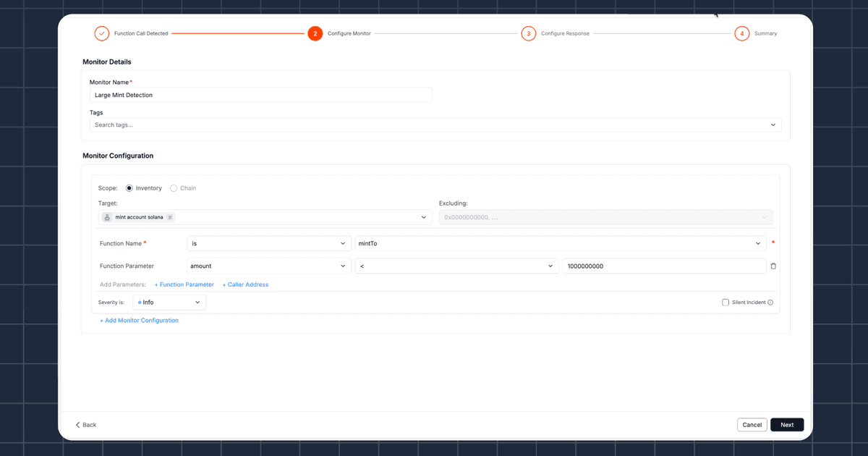Add a Caller Address link
Screen dimensions: 868x456
pyautogui.click(x=245, y=284)
